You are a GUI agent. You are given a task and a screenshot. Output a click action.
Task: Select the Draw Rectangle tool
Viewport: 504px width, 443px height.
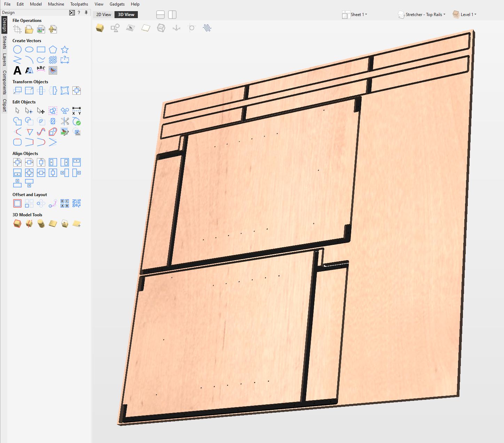[41, 50]
